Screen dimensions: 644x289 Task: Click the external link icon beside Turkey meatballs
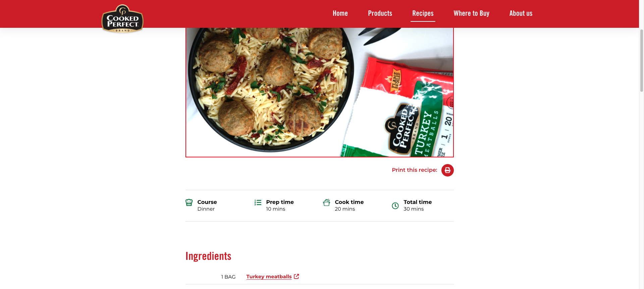pyautogui.click(x=297, y=276)
